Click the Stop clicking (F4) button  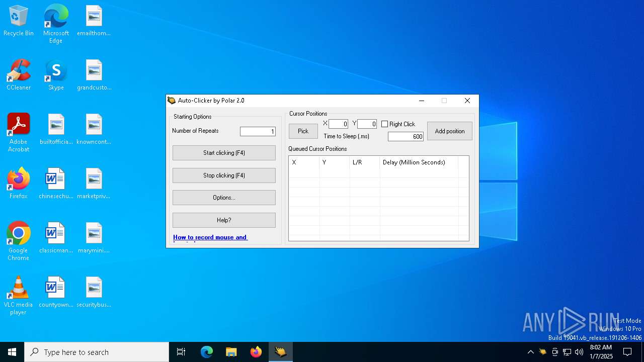tap(224, 175)
